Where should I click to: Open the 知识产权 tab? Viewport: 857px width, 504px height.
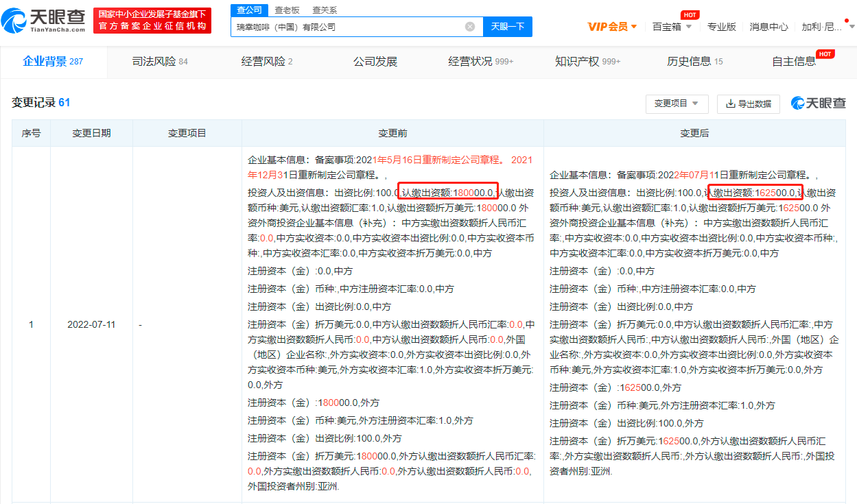(587, 62)
